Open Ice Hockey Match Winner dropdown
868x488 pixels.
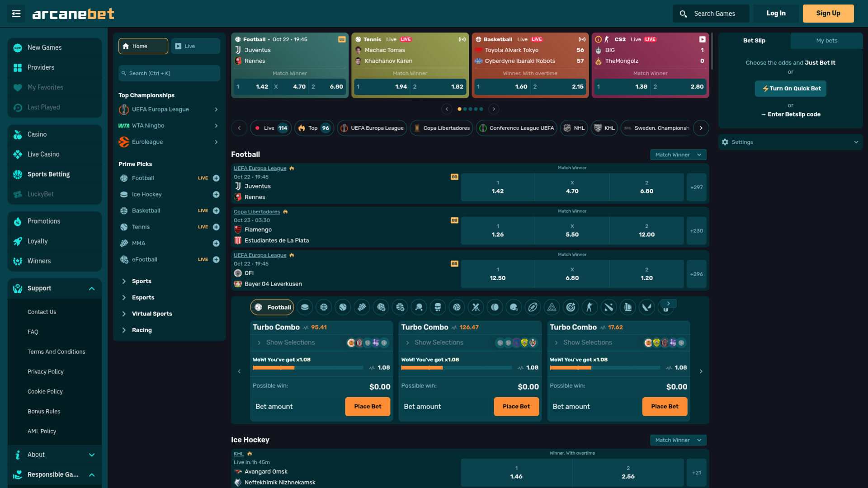[678, 440]
